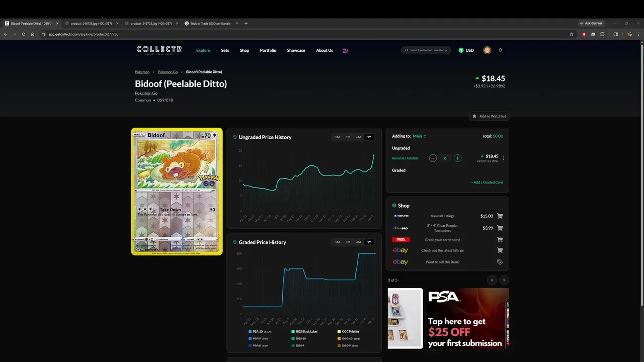Toggle BGS 10 series in legend
The width and height of the screenshot is (644, 362).
299,339
